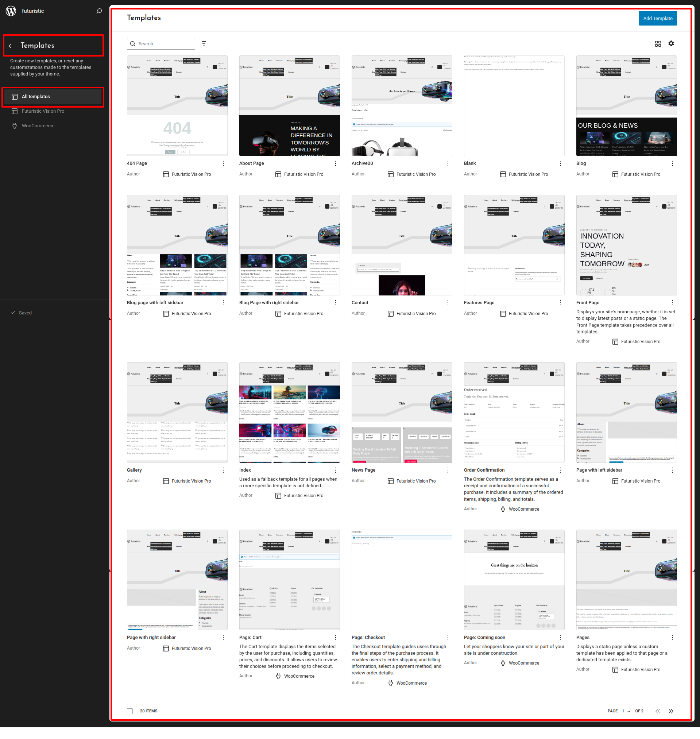Open the search icon in the sidebar
The width and height of the screenshot is (700, 739).
tap(99, 11)
